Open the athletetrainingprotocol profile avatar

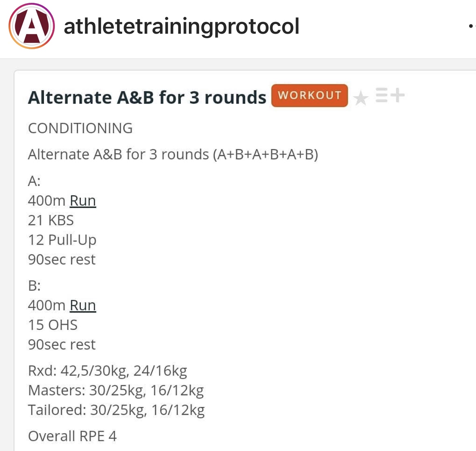click(32, 26)
